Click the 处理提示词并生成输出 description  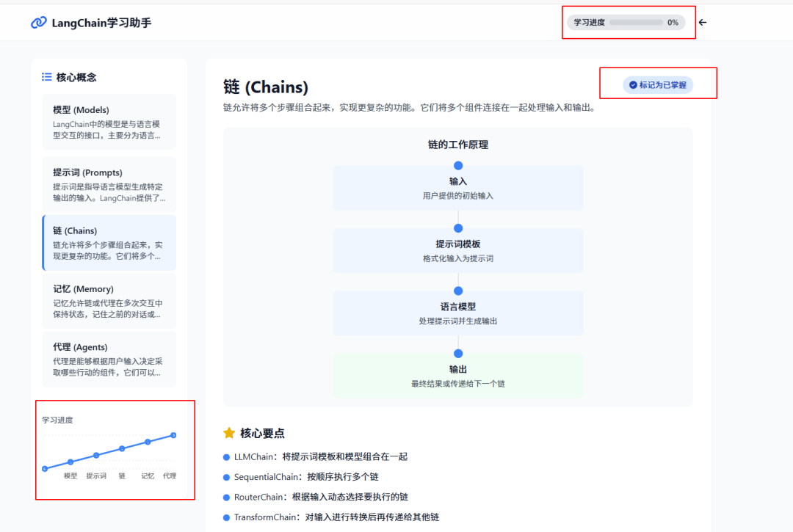[x=458, y=321]
